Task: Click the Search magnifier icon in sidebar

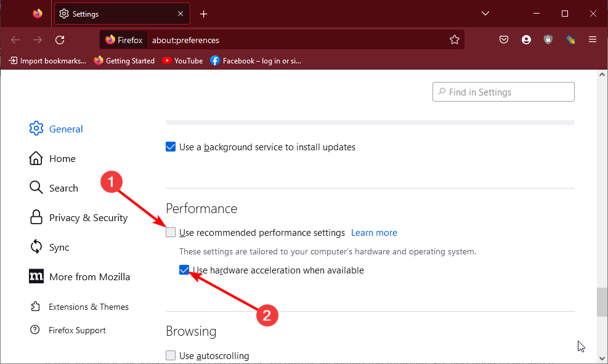Action: click(x=36, y=188)
